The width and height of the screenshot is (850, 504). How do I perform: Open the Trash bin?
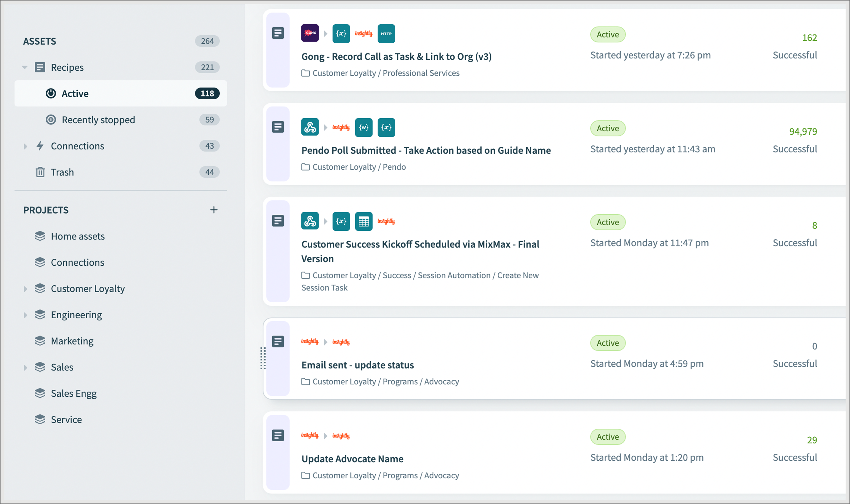[62, 172]
